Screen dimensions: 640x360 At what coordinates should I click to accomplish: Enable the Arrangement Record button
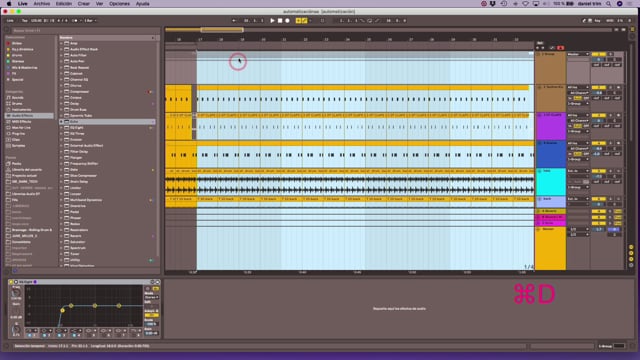point(287,20)
